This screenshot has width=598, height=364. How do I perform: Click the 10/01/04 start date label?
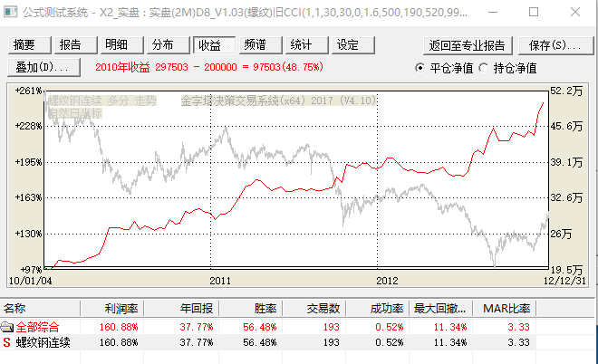[30, 281]
